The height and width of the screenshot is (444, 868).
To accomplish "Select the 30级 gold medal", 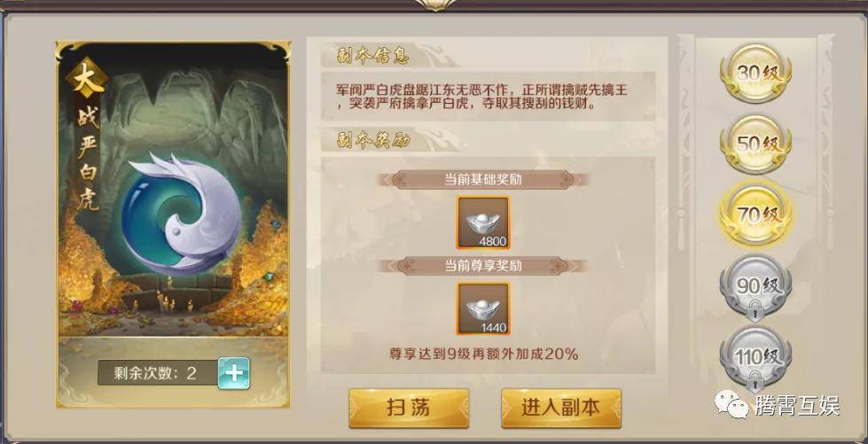I will click(x=755, y=73).
